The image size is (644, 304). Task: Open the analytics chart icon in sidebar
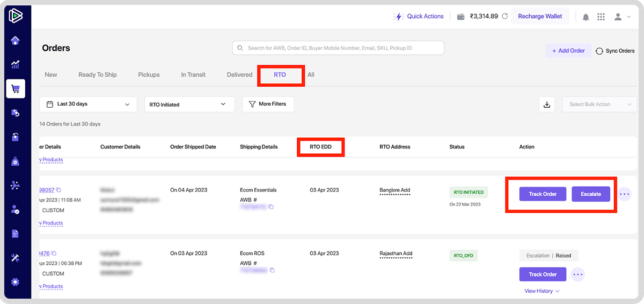pos(15,64)
